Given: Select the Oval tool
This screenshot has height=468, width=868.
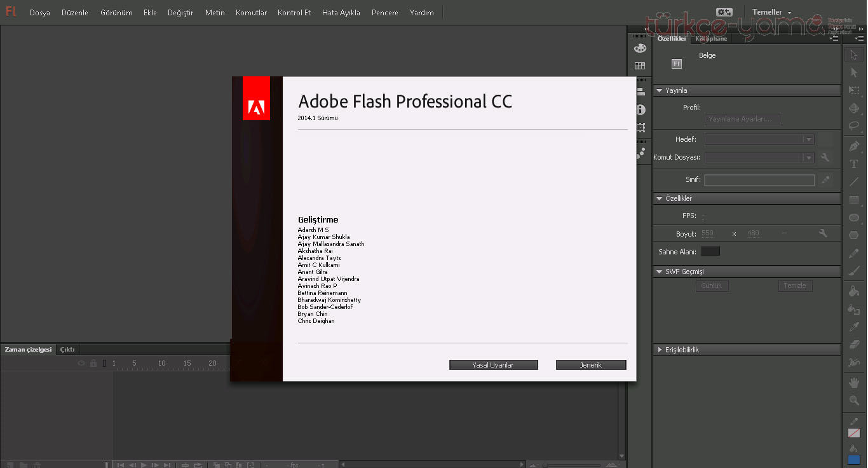Looking at the screenshot, I should click(x=854, y=217).
